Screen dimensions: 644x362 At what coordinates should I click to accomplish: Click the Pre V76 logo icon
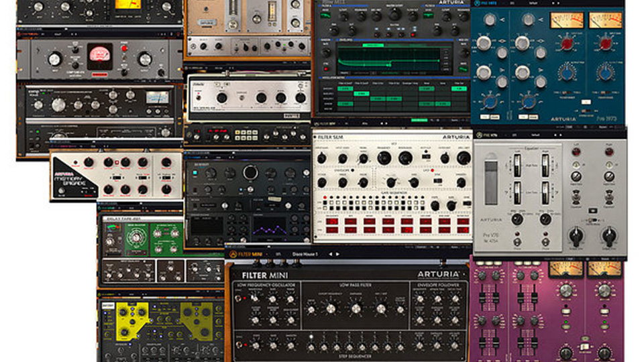[x=480, y=135]
